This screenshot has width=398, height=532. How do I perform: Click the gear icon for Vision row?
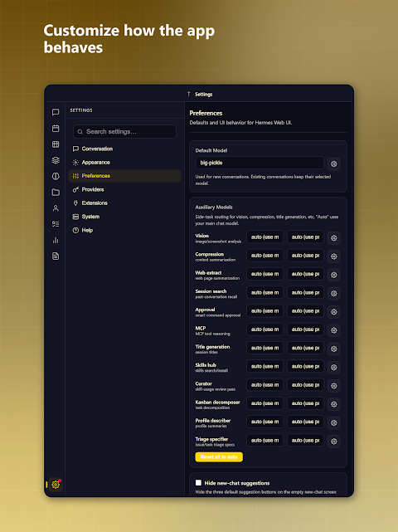coord(334,238)
